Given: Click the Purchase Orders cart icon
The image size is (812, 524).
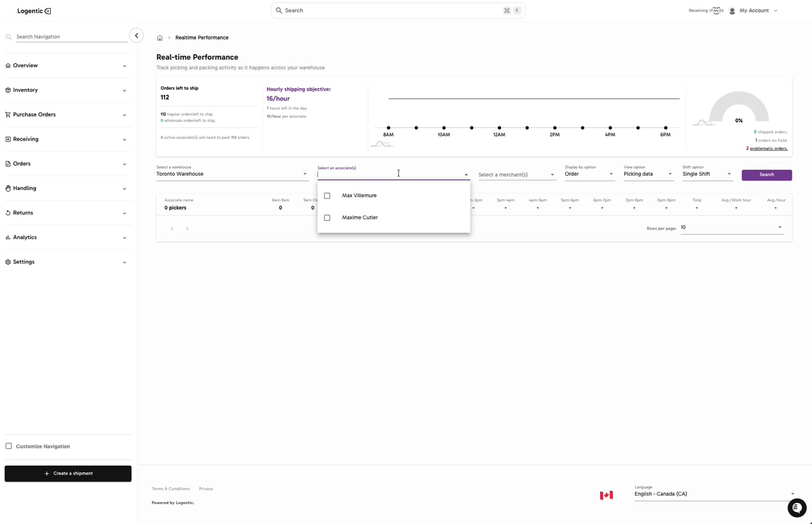Looking at the screenshot, I should click(x=8, y=115).
